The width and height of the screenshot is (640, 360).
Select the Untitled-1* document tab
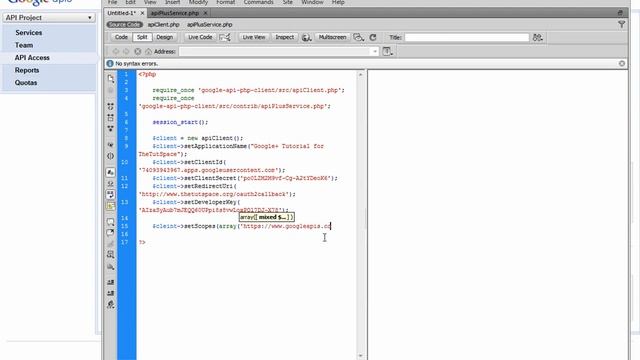coord(122,13)
